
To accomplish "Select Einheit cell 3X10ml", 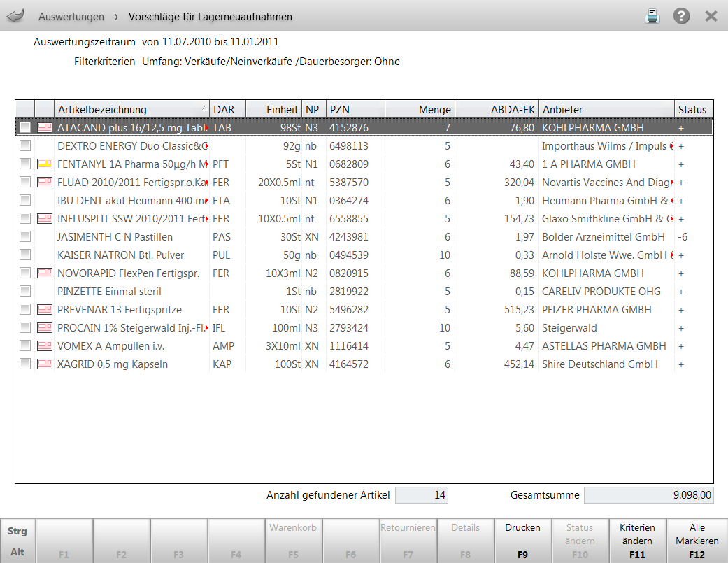I will tap(283, 345).
